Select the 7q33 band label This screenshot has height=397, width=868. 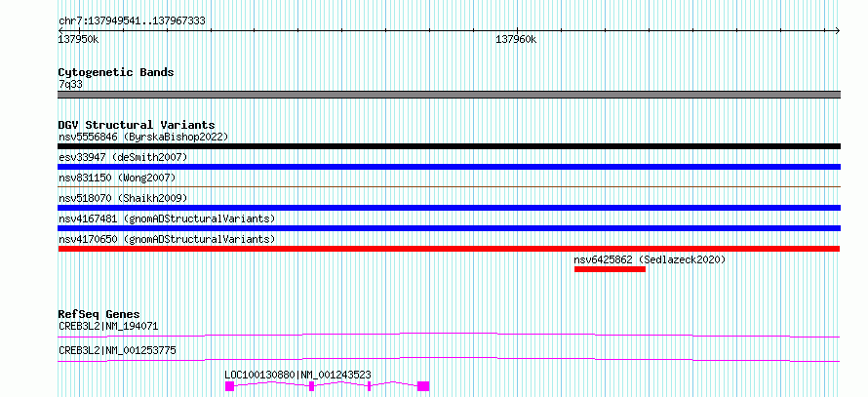pos(70,85)
